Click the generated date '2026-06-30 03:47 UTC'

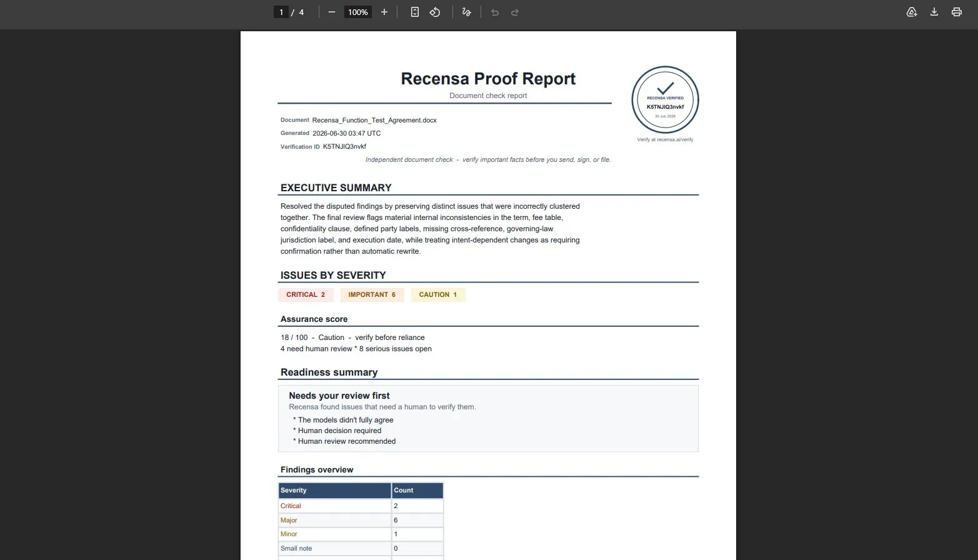tap(346, 133)
